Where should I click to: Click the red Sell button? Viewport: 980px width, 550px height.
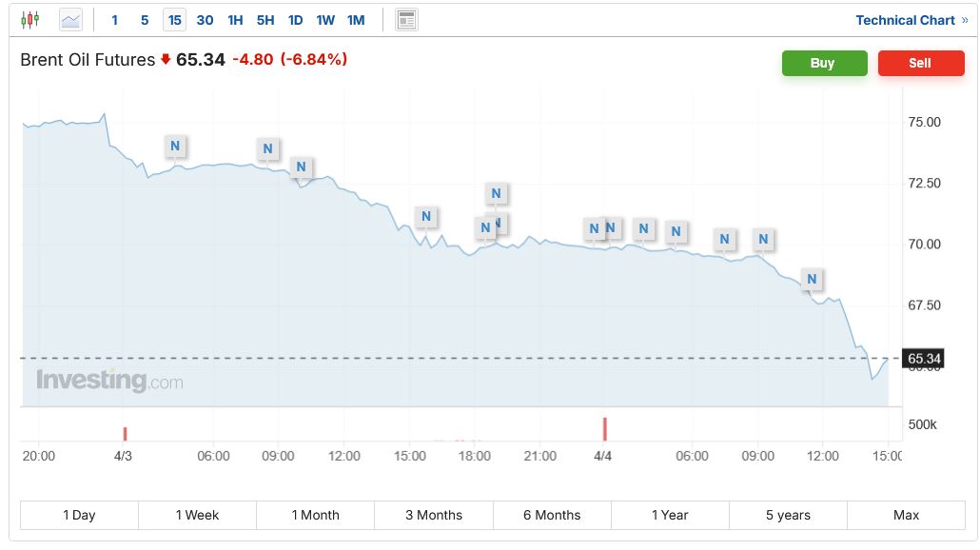[x=920, y=63]
